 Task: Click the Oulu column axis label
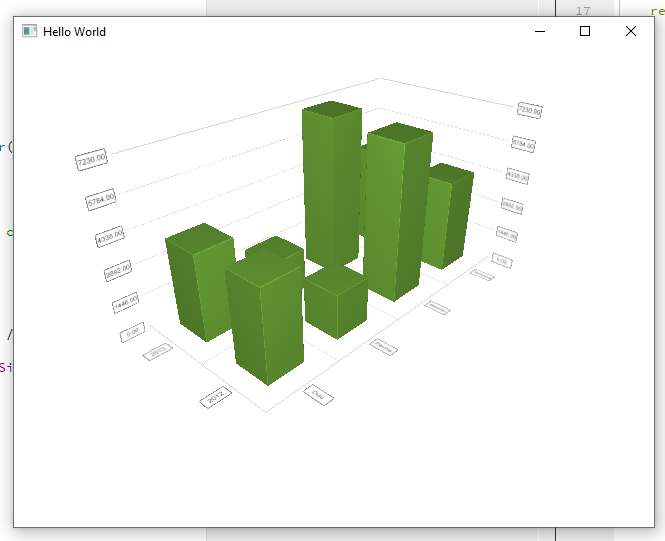click(319, 395)
